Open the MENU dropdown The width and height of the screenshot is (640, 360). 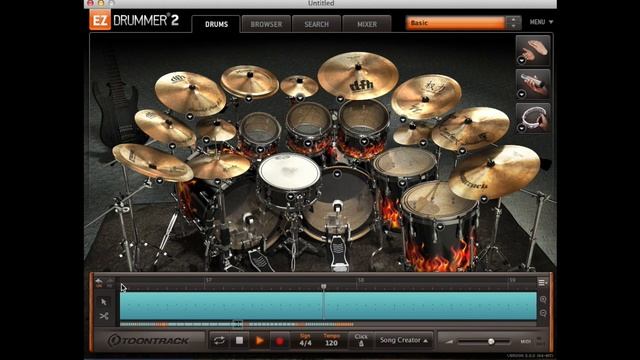[541, 22]
